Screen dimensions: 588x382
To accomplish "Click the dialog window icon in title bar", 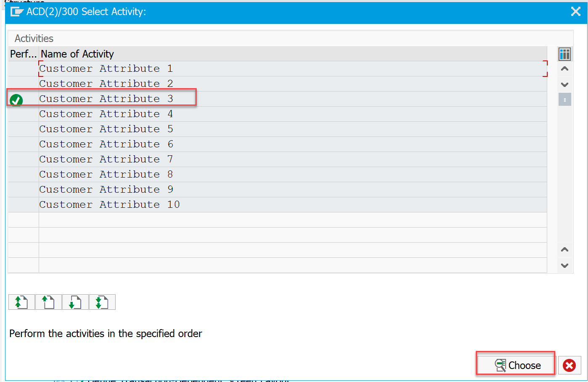I will [16, 12].
